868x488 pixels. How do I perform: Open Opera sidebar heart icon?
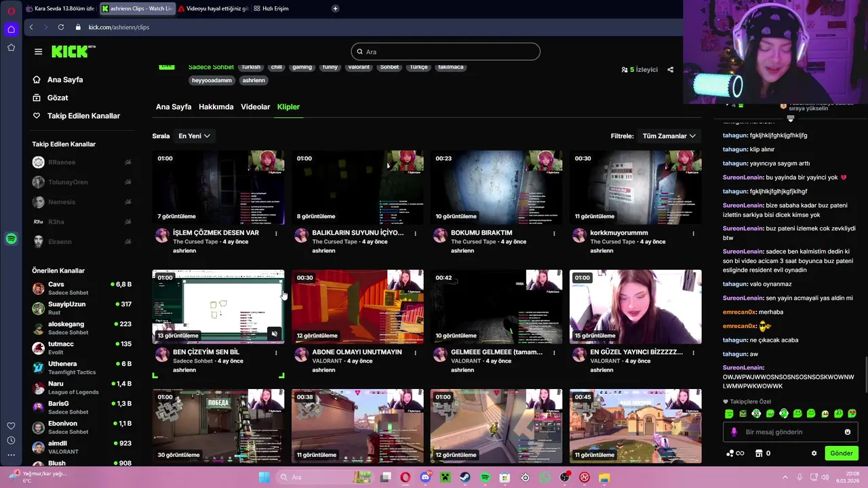click(x=11, y=426)
